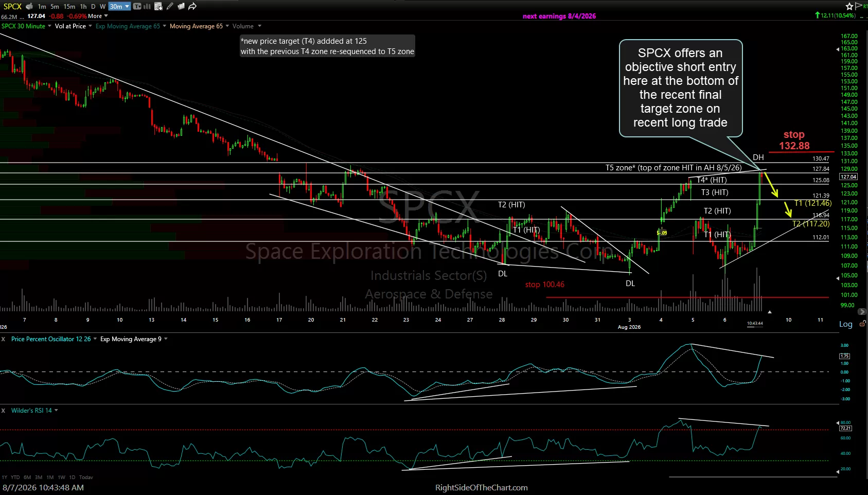868x495 pixels.
Task: Select the YTD time range
Action: pyautogui.click(x=15, y=478)
